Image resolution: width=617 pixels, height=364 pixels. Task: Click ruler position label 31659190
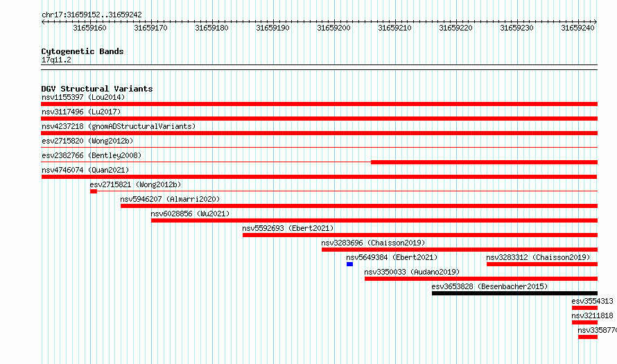click(x=272, y=28)
